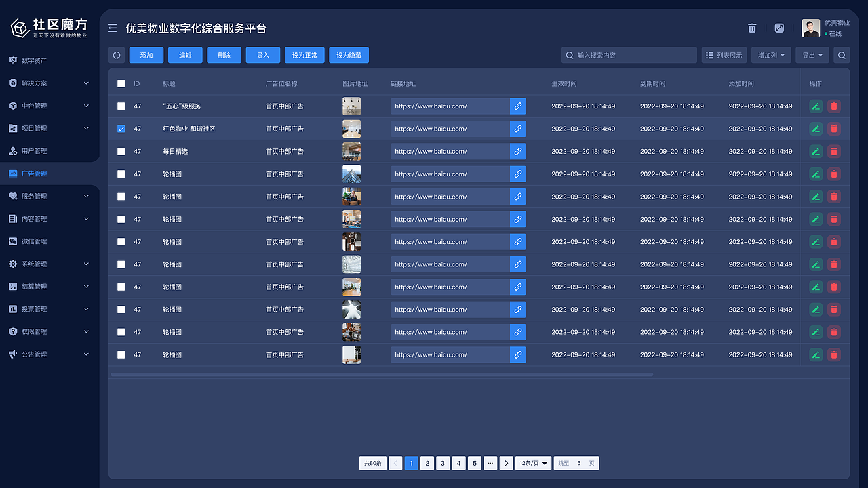Image resolution: width=868 pixels, height=488 pixels.
Task: Click the 用户管理 sidebar icon
Action: (13, 150)
